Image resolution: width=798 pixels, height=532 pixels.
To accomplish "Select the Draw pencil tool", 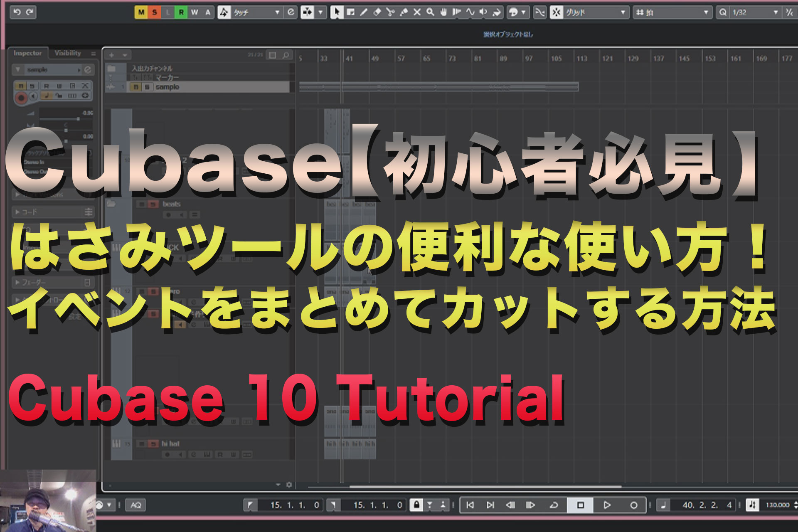I will click(x=364, y=12).
